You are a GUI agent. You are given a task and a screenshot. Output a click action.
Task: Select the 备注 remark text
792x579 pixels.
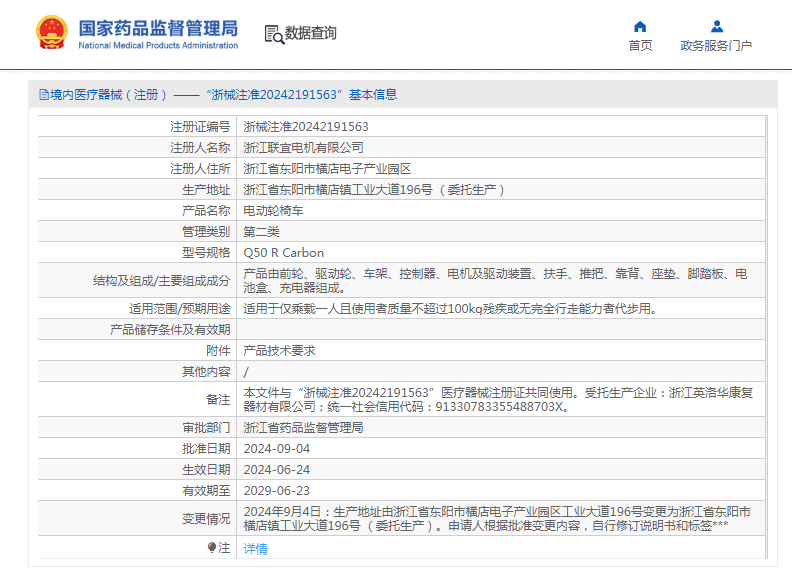(x=498, y=400)
